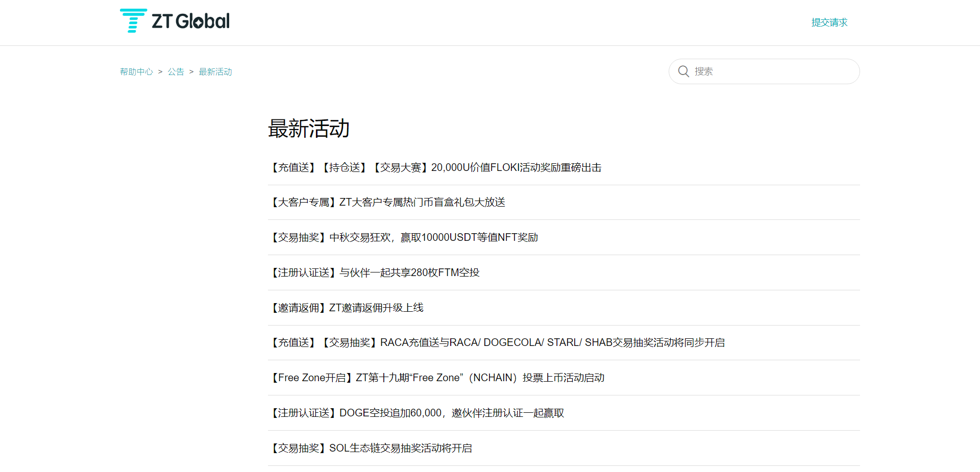The image size is (980, 472).
Task: Click the ZT Global logo
Action: click(x=175, y=21)
